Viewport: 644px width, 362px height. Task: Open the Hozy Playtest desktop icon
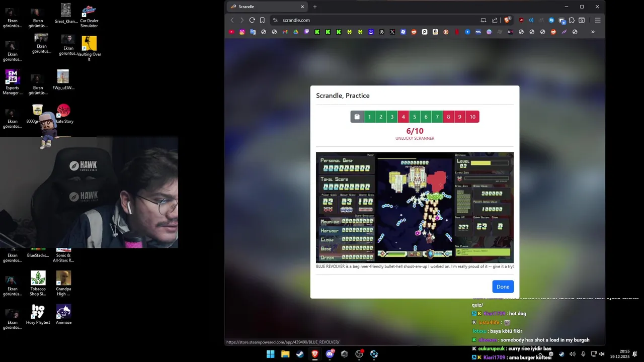point(38,315)
